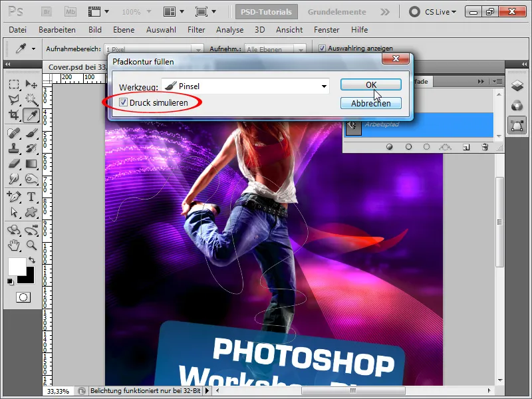Click Abbrechen to cancel the dialog
The image size is (532, 399).
[x=371, y=103]
